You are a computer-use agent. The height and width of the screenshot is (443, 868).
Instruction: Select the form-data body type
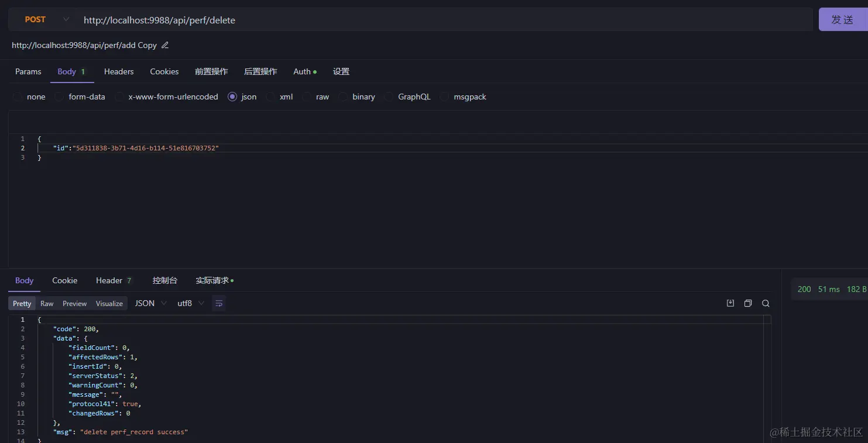point(80,97)
